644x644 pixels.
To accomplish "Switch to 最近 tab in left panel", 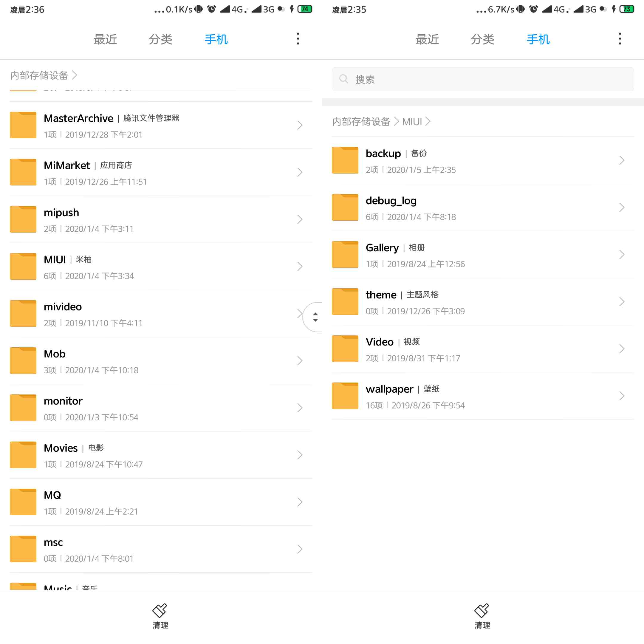I will tap(106, 39).
